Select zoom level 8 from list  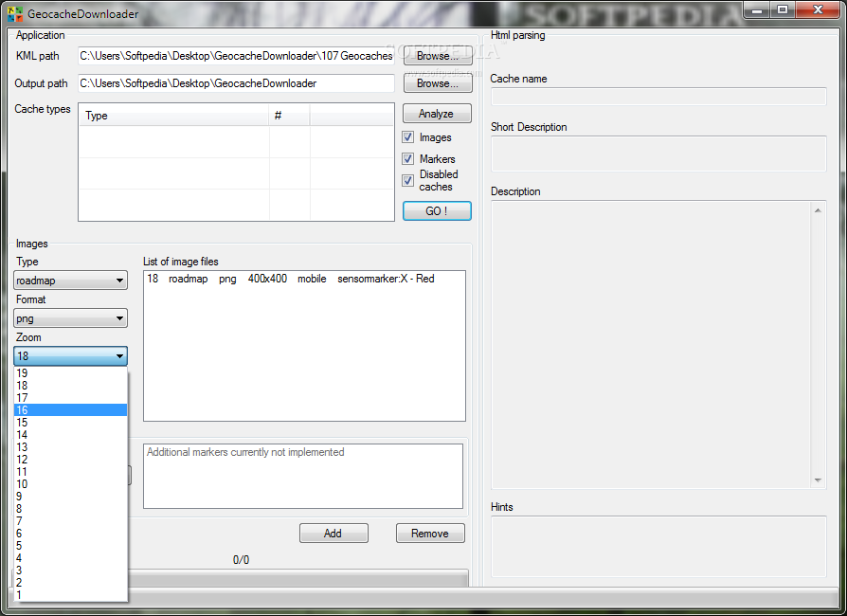[x=71, y=509]
